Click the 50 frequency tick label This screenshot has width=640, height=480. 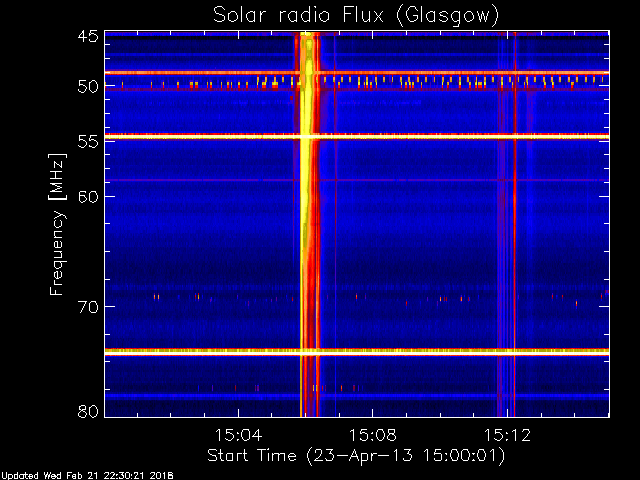coord(88,87)
